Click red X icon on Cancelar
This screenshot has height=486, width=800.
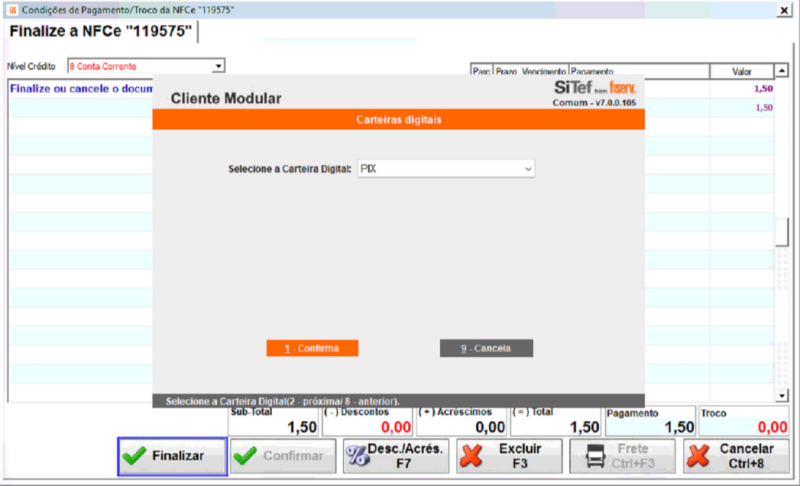coord(698,456)
